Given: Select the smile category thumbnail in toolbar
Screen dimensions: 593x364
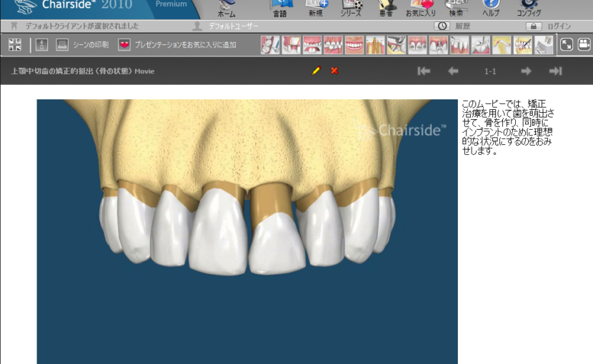Looking at the screenshot, I should (354, 45).
